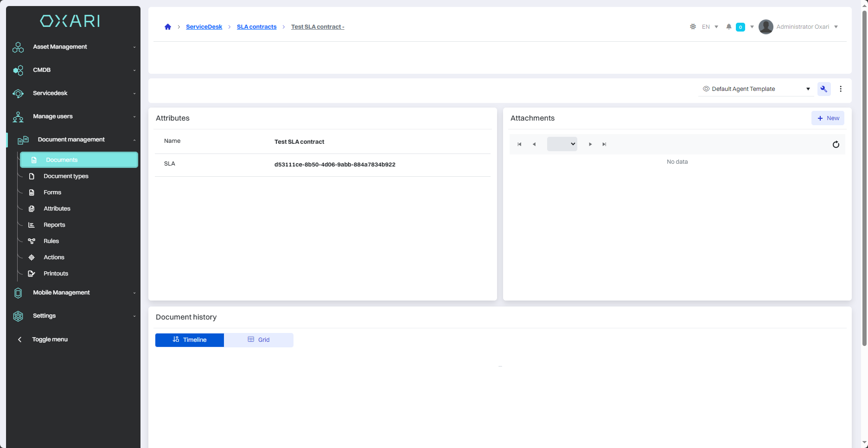Viewport: 868px width, 448px height.
Task: Click the wrench configuration icon
Action: pyautogui.click(x=824, y=89)
